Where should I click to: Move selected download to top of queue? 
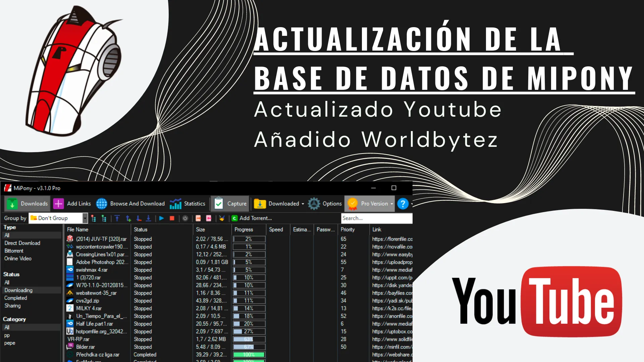(x=117, y=219)
